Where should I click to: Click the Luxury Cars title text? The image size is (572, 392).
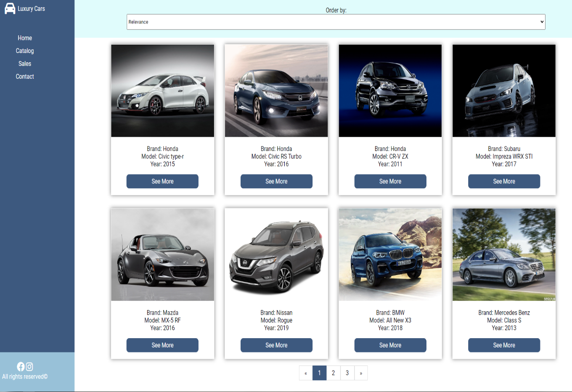point(31,9)
